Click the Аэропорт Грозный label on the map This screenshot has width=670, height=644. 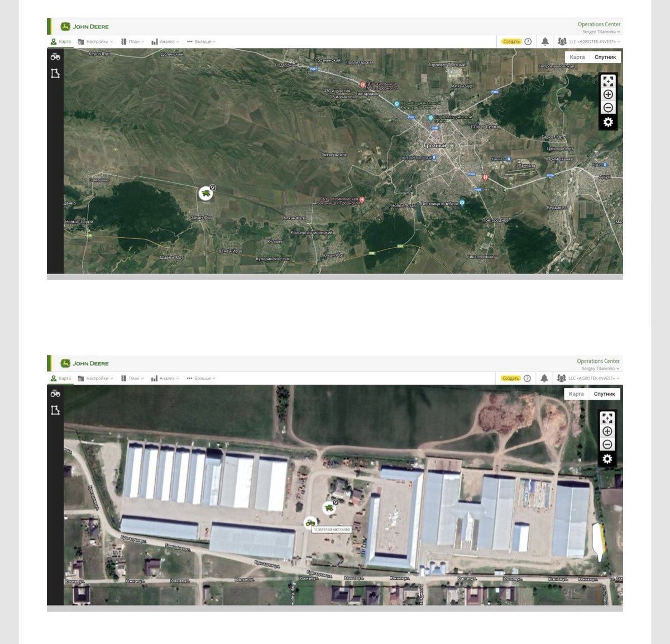pos(446,65)
